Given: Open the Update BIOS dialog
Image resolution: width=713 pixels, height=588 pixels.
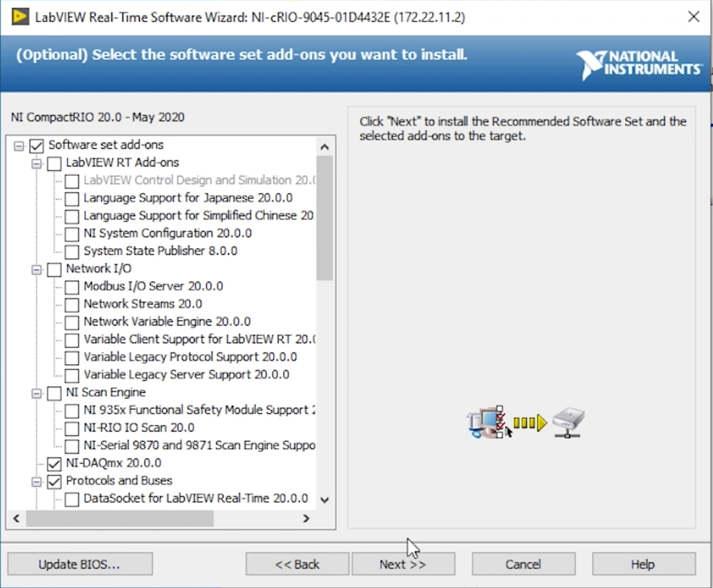Looking at the screenshot, I should coord(80,564).
